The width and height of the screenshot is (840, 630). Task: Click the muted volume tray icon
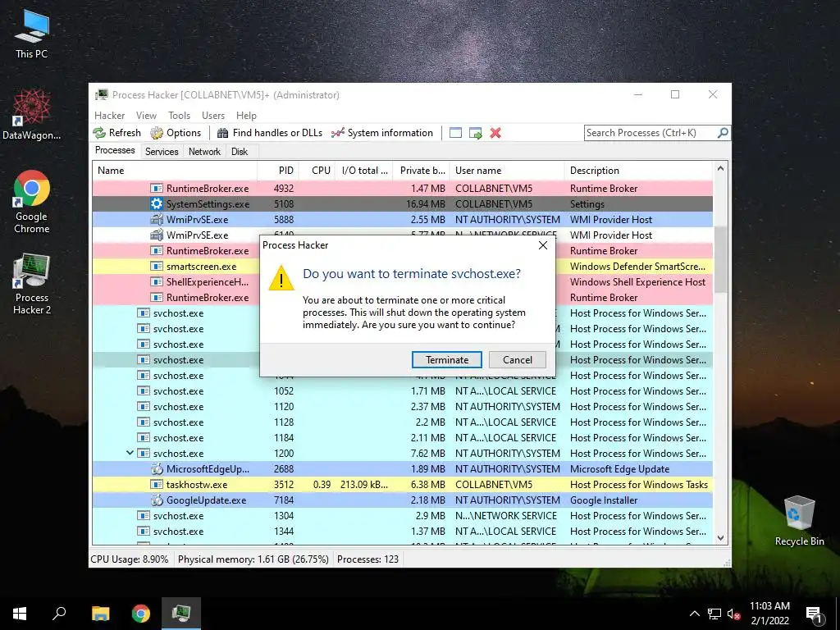coord(733,614)
